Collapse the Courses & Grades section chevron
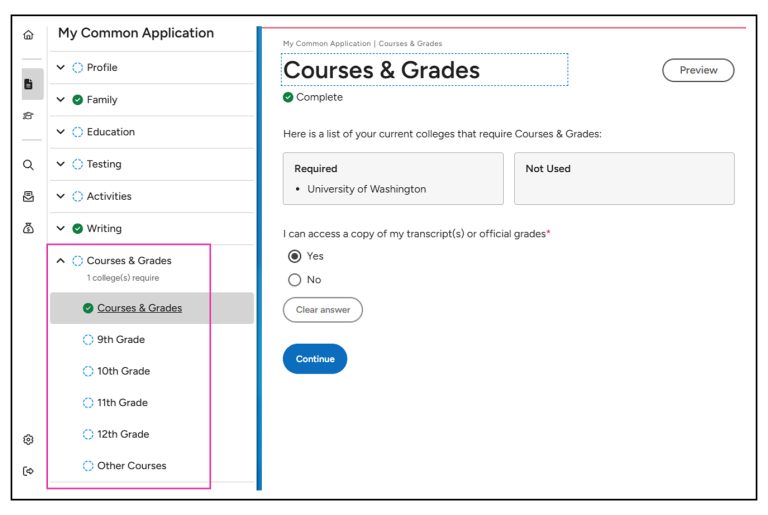The image size is (768, 515). coord(61,261)
